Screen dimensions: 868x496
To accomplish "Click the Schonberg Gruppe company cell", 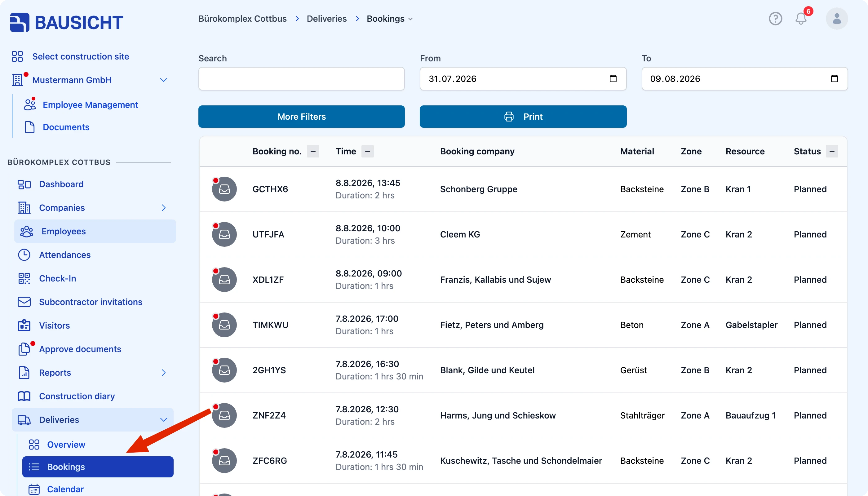I will [479, 189].
